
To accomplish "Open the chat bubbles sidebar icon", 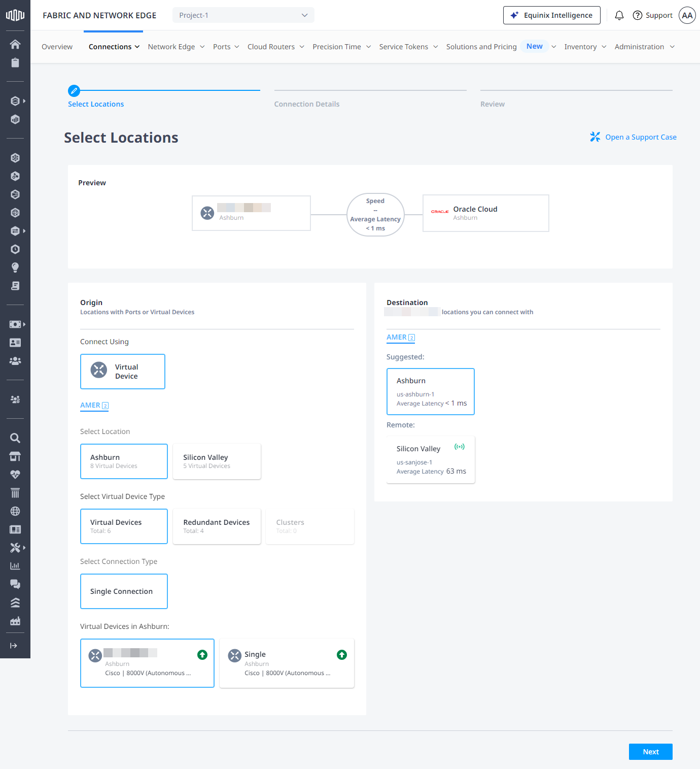I will (15, 584).
